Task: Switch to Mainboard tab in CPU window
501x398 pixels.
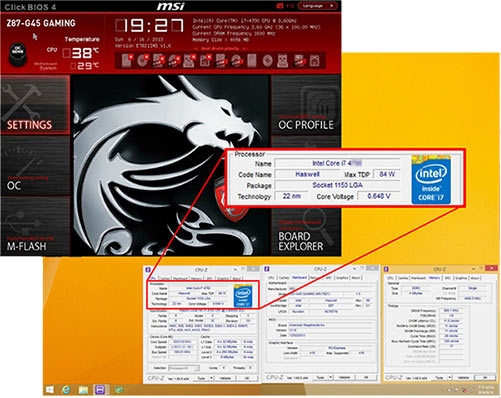Action: pos(180,278)
